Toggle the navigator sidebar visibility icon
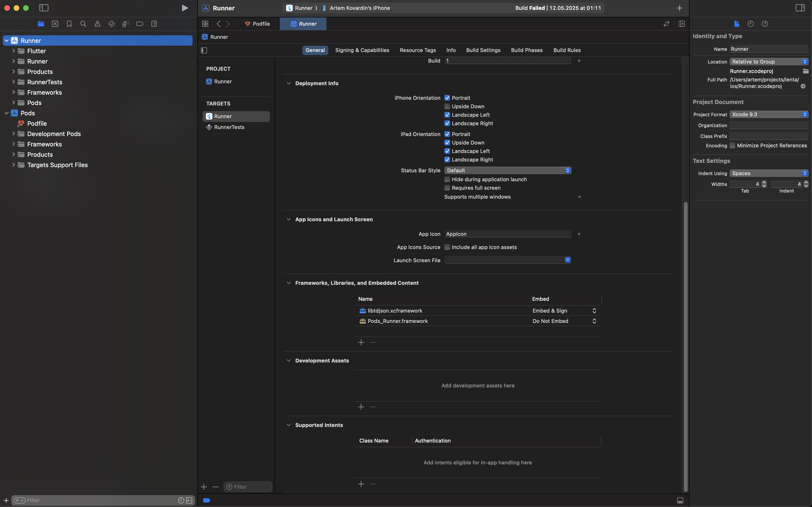The width and height of the screenshot is (812, 507). pos(44,8)
